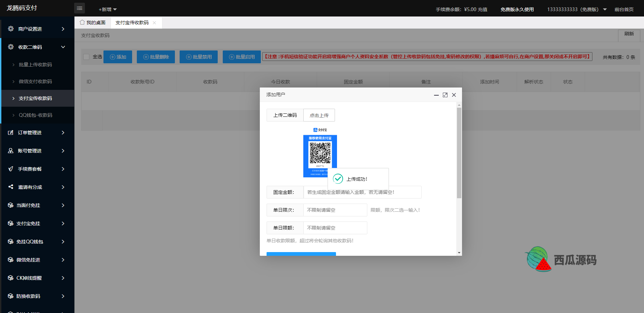Click the scrollbar up arrow in dialog
The width and height of the screenshot is (644, 313).
pos(459,105)
